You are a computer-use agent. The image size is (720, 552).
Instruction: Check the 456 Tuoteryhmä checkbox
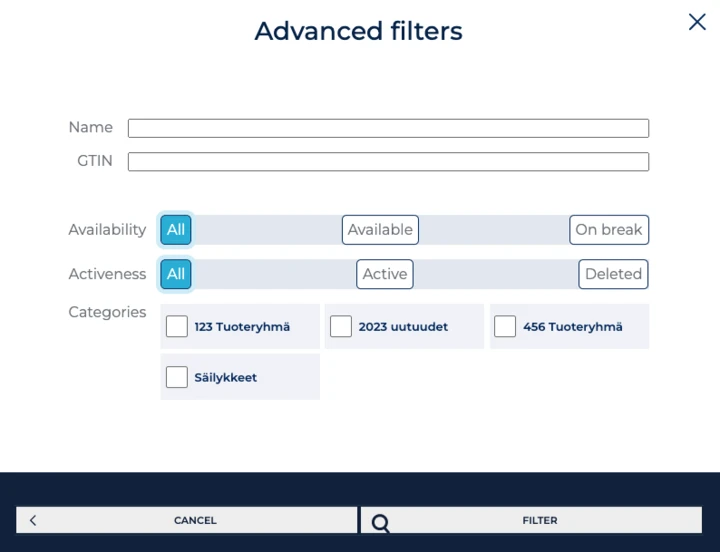click(x=505, y=327)
